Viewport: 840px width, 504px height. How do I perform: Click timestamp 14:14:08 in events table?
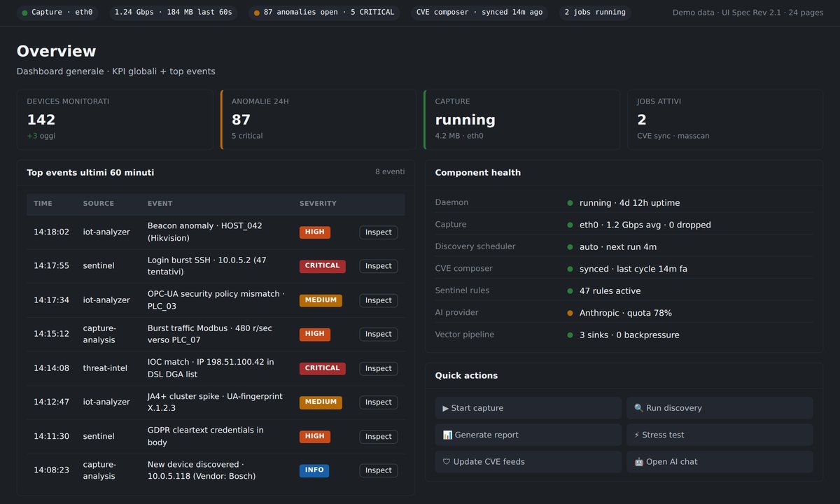(x=51, y=368)
